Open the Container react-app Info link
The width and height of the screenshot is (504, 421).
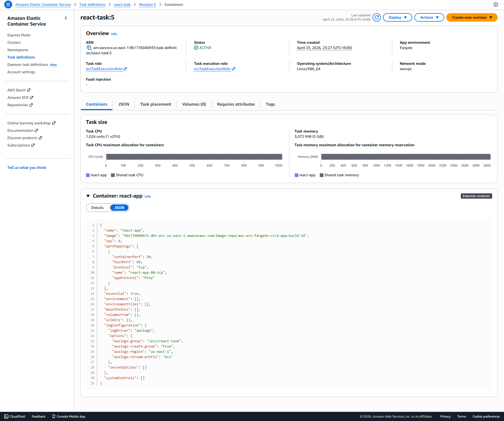(x=148, y=197)
